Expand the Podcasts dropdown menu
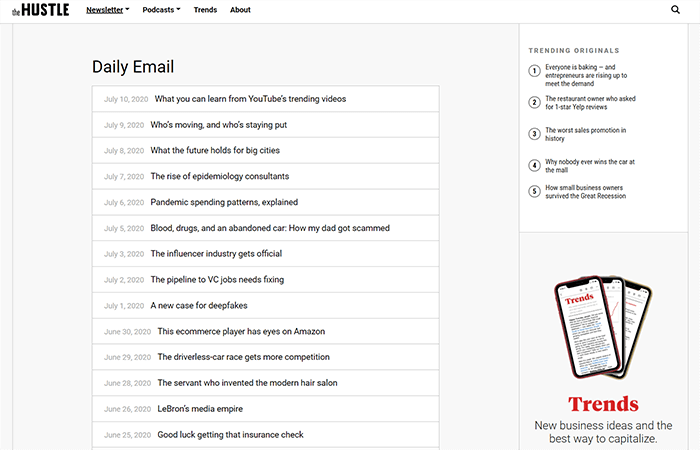Viewport: 700px width, 450px height. [x=161, y=10]
